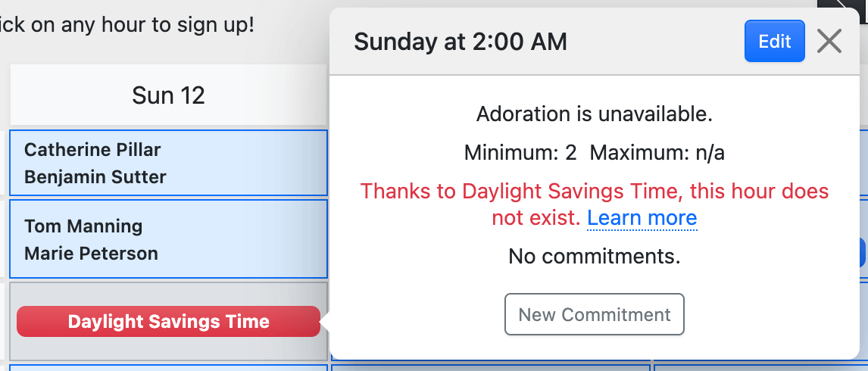Click Tom Manning's name in the hour slot
868x371 pixels.
pyautogui.click(x=83, y=226)
